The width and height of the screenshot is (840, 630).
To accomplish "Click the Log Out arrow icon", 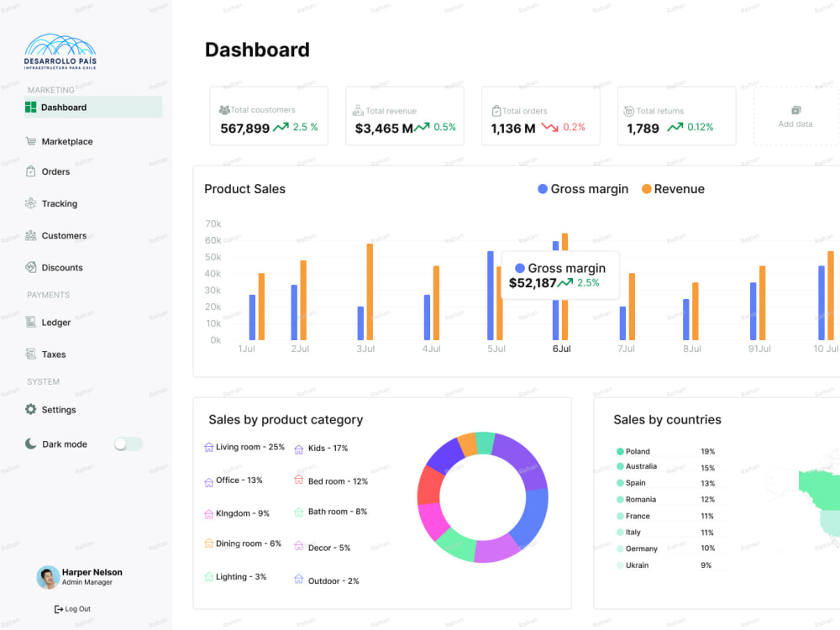I will (59, 609).
